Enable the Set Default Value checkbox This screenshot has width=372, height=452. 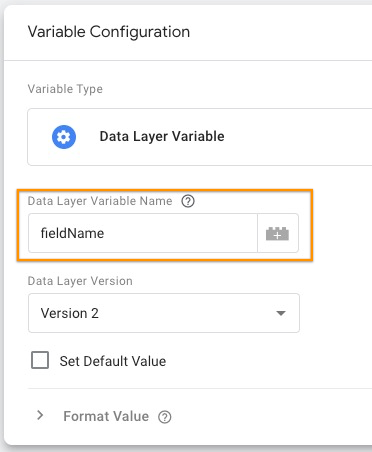[x=40, y=360]
